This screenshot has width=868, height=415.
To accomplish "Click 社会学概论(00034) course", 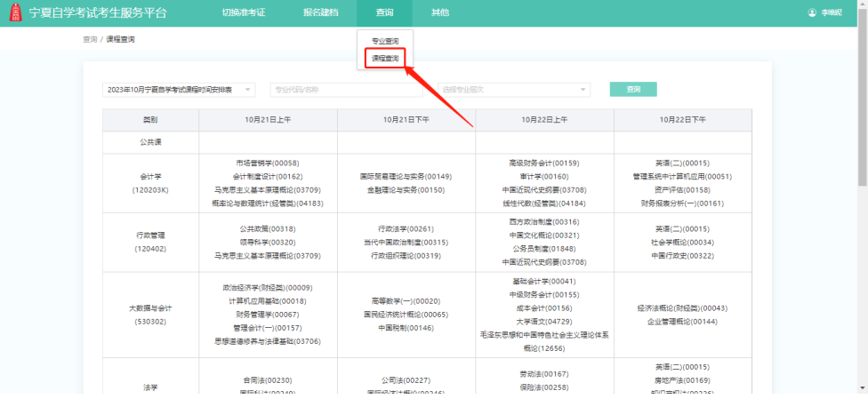I will [x=682, y=243].
